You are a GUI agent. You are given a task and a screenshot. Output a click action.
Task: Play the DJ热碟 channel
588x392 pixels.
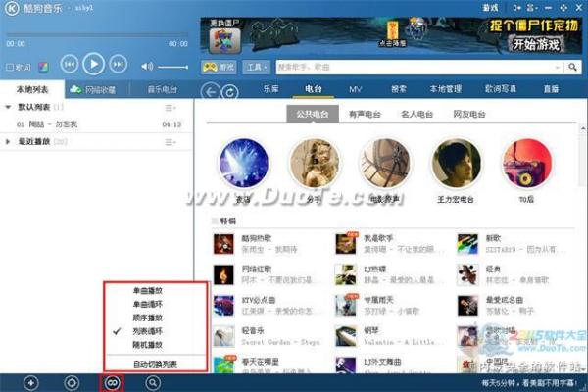[x=346, y=274]
